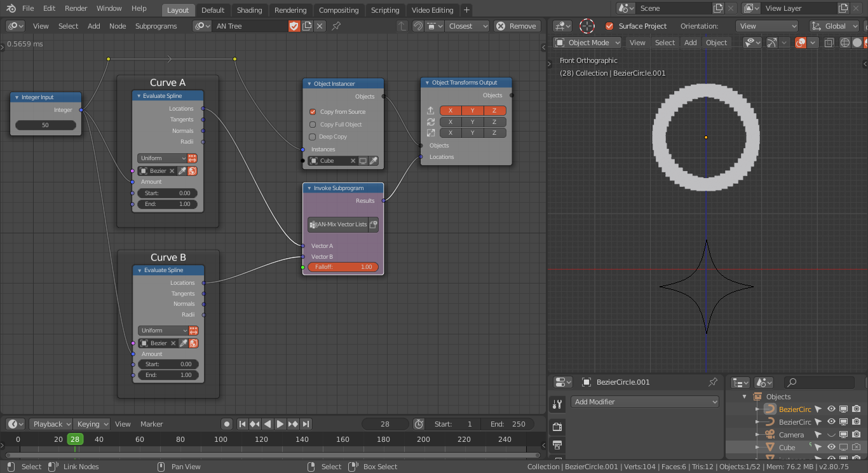Select wireframe viewport shading

click(844, 43)
